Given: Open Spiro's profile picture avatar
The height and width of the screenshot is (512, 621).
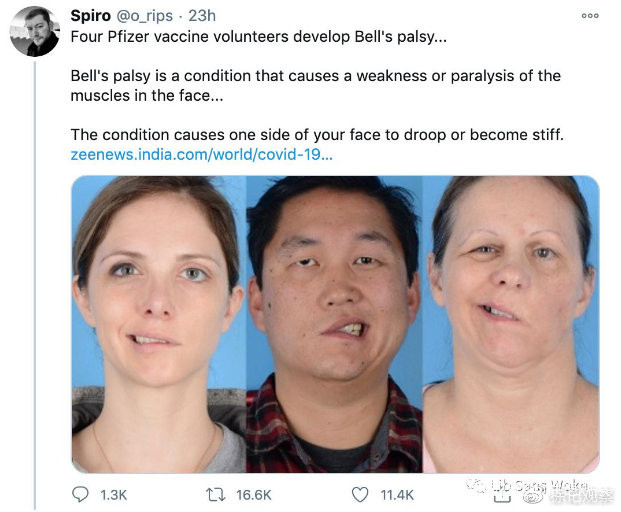Looking at the screenshot, I should (x=35, y=32).
